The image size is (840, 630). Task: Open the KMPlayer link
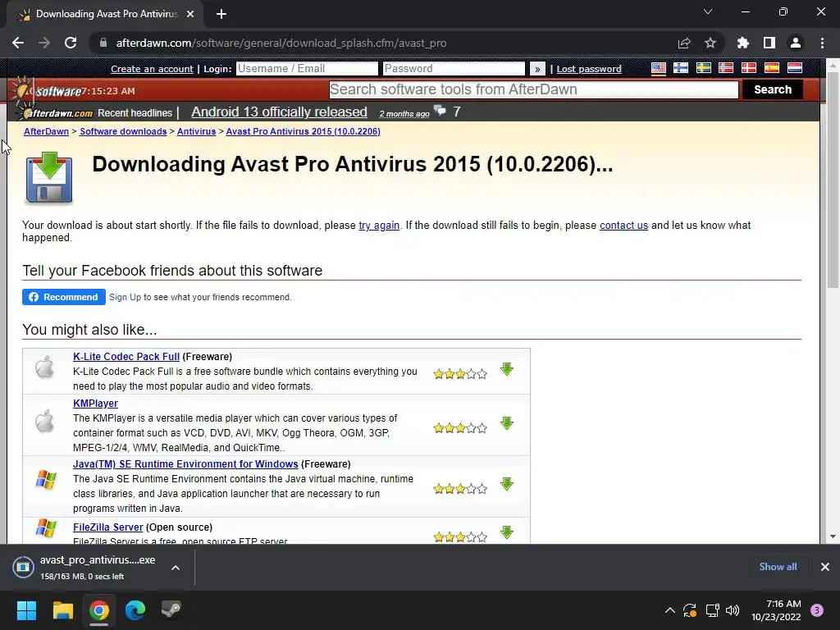point(95,404)
